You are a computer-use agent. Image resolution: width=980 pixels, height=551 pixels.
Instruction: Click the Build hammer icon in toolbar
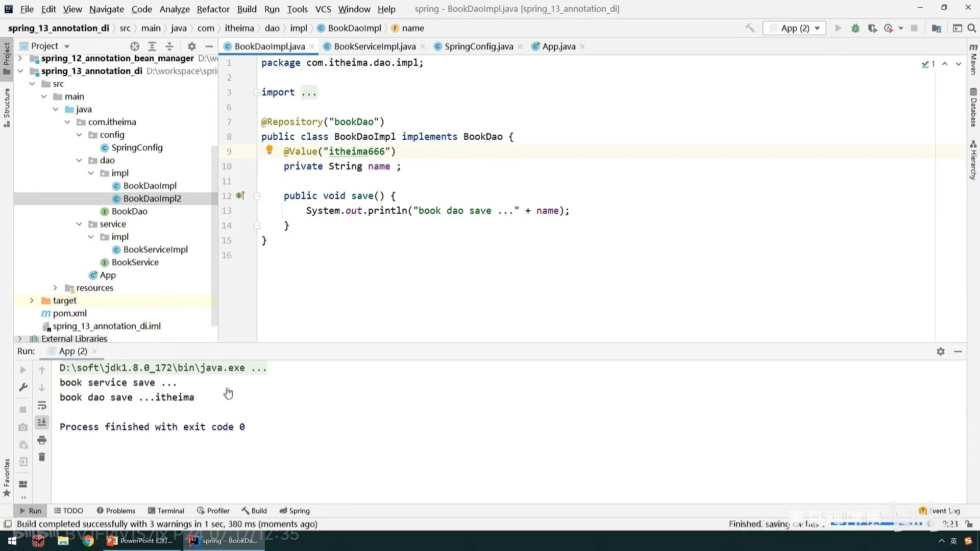tap(750, 29)
